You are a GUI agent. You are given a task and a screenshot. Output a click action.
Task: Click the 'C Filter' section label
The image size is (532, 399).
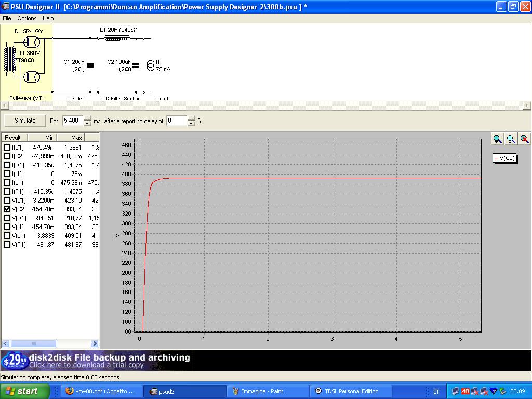pyautogui.click(x=75, y=98)
